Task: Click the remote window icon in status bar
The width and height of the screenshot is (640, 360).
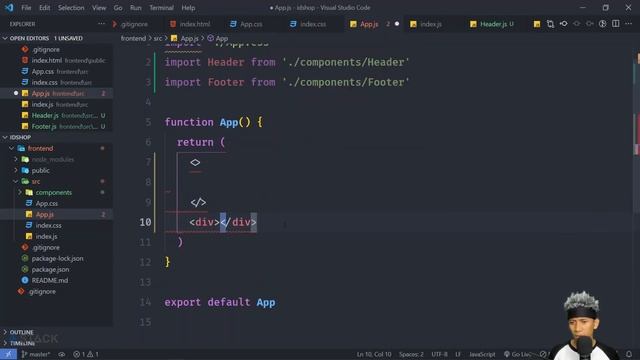Action: pos(8,354)
